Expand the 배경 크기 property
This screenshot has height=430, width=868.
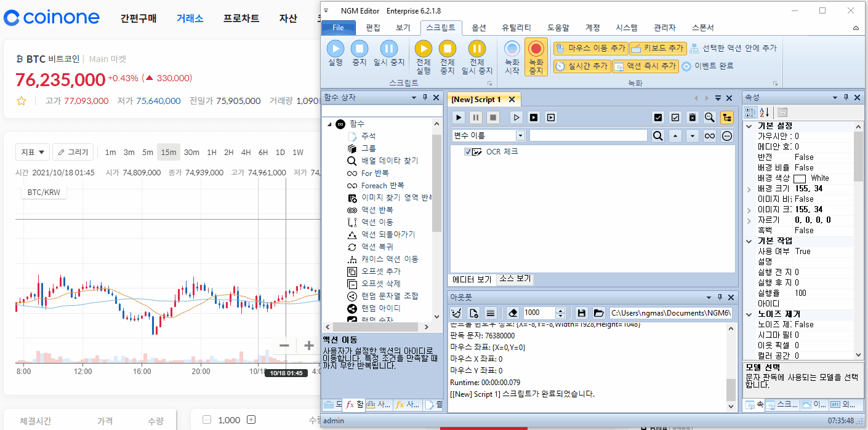[x=749, y=189]
